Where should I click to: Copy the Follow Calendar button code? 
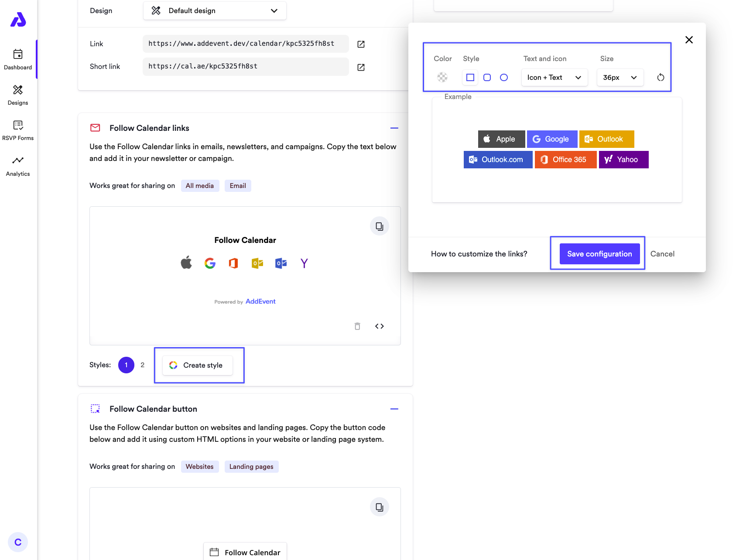380,507
